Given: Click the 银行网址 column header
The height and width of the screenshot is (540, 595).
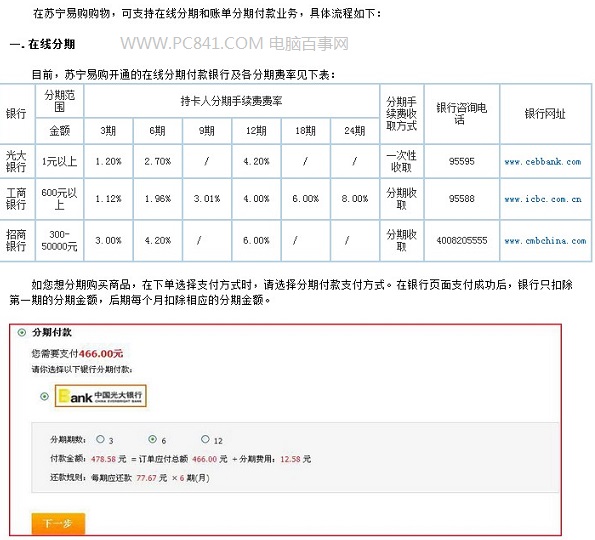Looking at the screenshot, I should tap(545, 114).
